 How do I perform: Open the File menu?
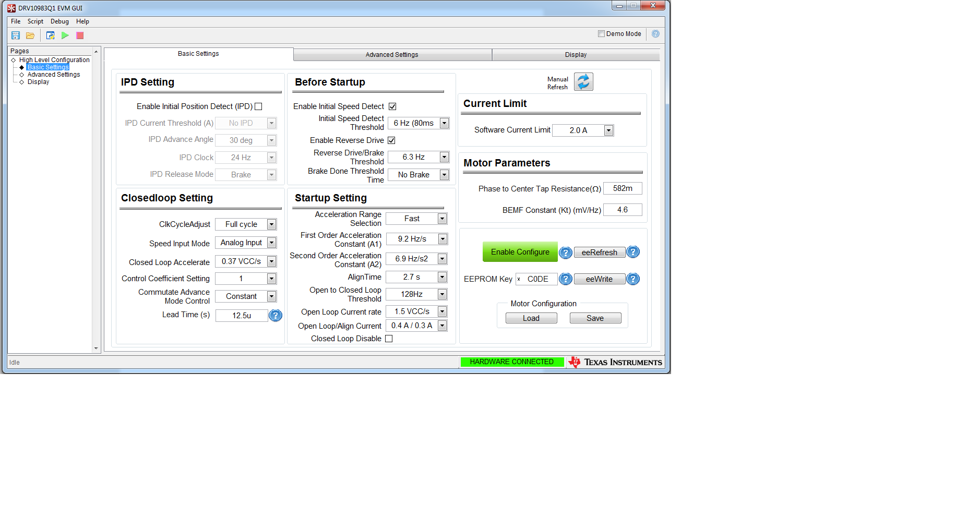click(x=16, y=21)
